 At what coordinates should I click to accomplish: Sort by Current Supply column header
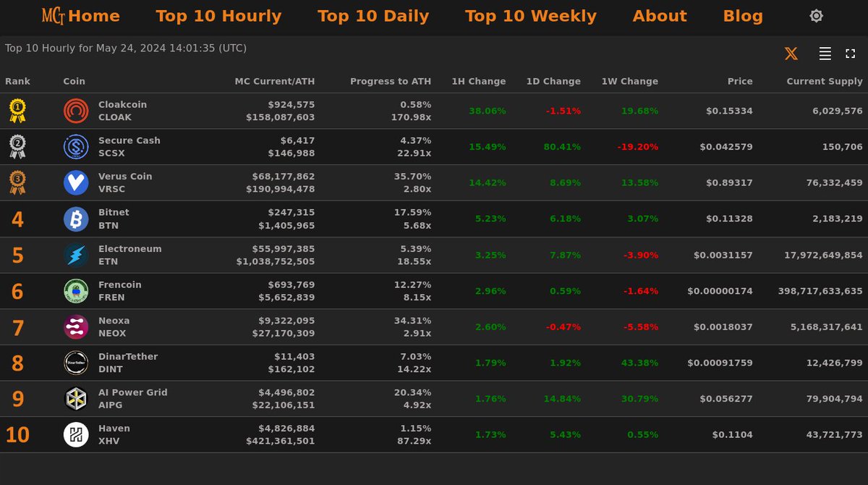pyautogui.click(x=825, y=81)
